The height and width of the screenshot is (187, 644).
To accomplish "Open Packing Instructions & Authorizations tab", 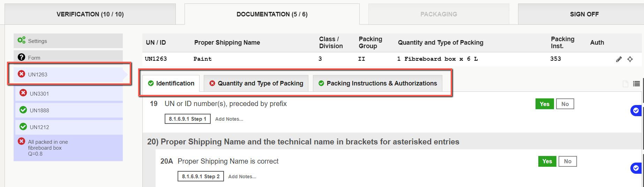I will [377, 83].
